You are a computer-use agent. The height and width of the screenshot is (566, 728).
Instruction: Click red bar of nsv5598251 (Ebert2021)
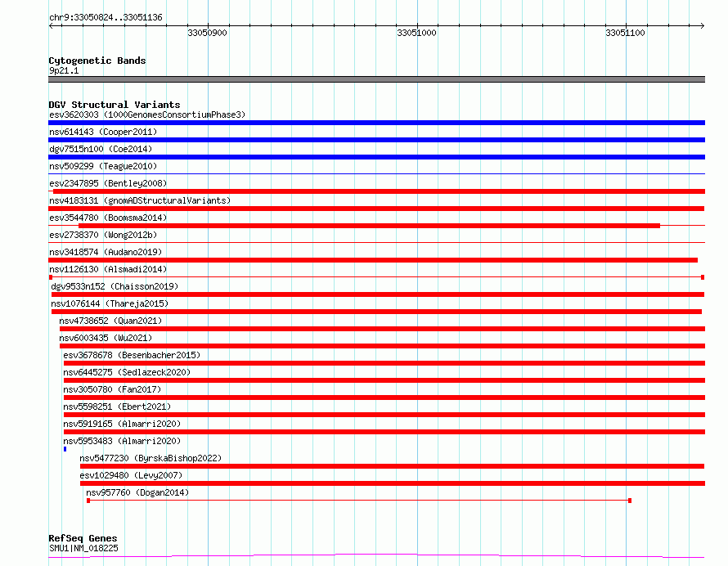pos(384,415)
